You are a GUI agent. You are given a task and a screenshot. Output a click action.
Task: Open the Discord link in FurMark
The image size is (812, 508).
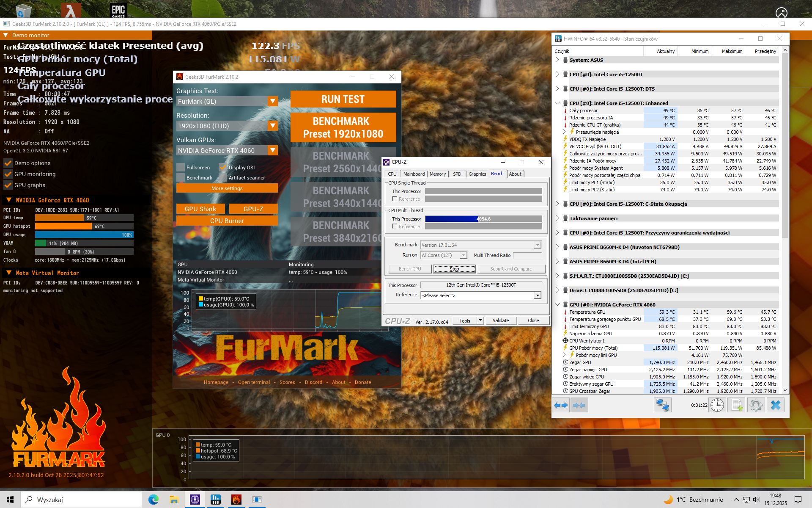[313, 382]
